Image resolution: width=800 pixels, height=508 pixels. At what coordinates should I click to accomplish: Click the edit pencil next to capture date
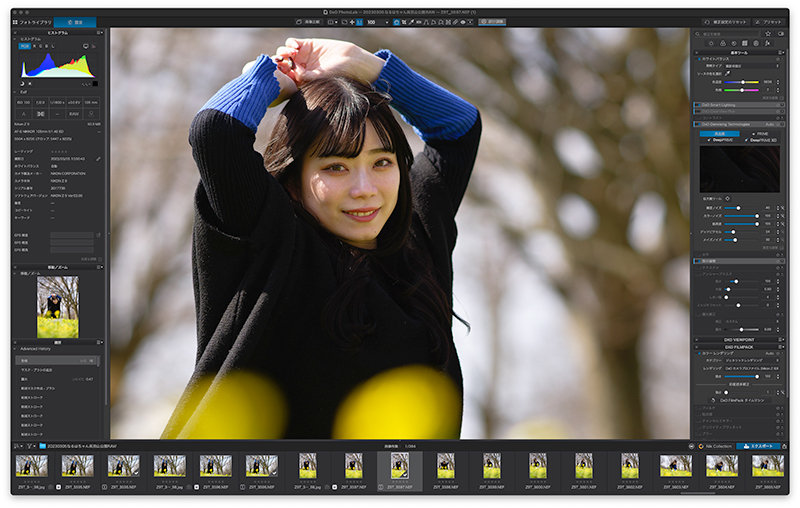coord(98,159)
